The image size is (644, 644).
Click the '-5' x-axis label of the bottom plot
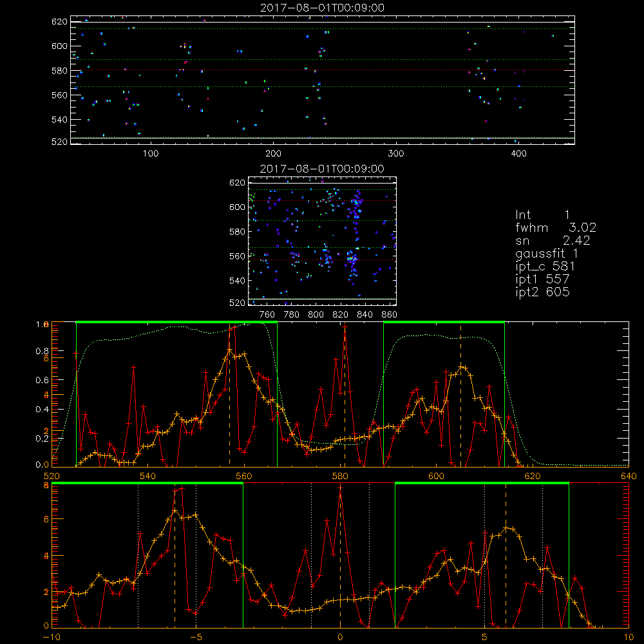coord(196,638)
